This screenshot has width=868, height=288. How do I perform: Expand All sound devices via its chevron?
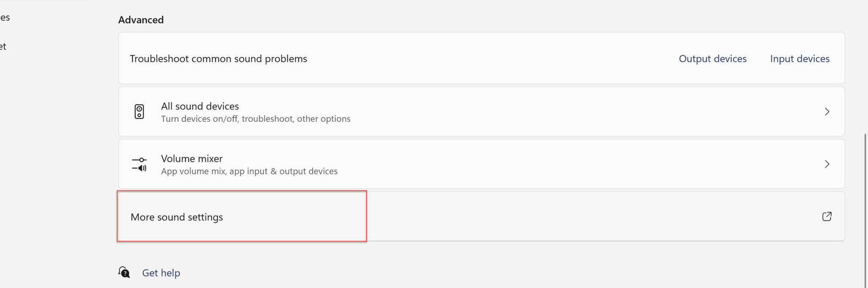827,112
